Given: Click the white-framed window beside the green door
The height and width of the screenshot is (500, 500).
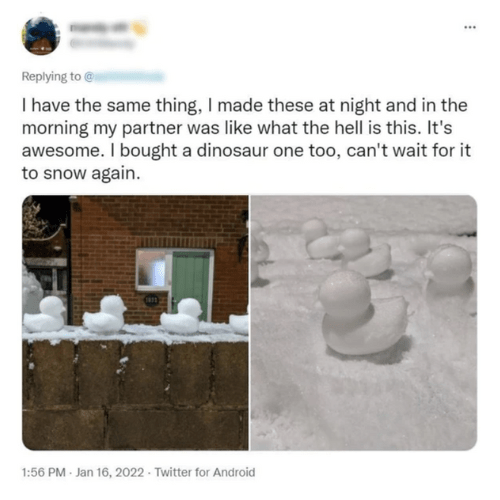Looking at the screenshot, I should [x=153, y=269].
